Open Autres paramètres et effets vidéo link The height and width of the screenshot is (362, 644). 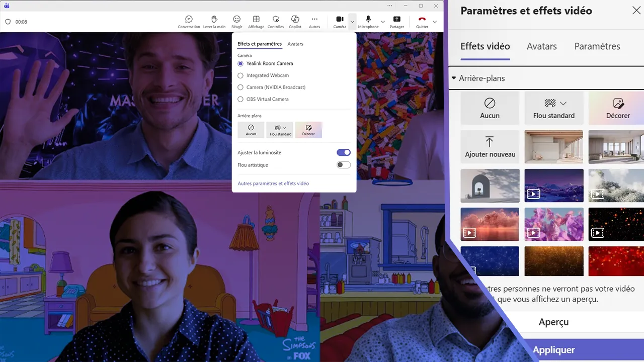[x=273, y=184]
